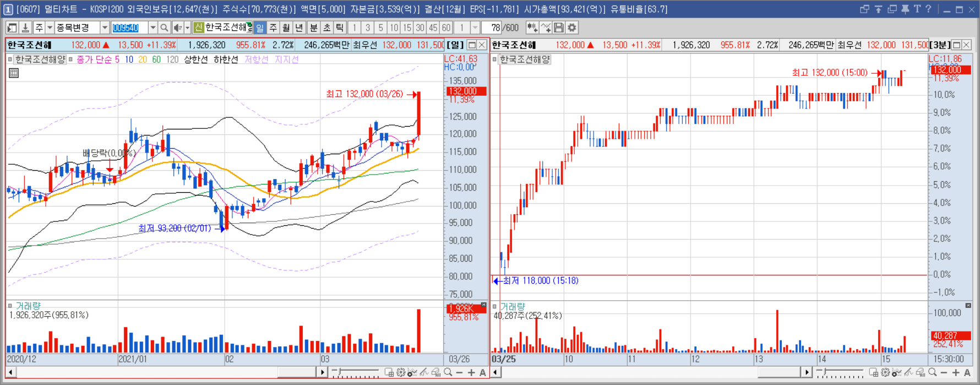Zoom in with plus under 3-minute chart
This screenshot has height=385, width=980.
coord(955,373)
